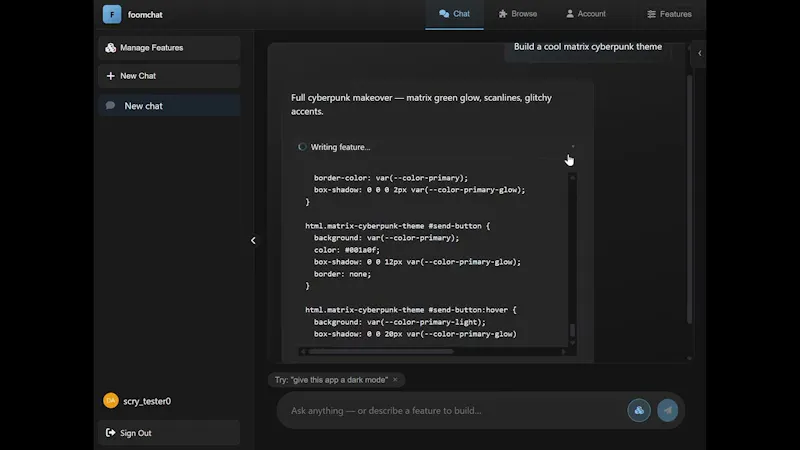Click the code block scroll right arrow
Image resolution: width=800 pixels, height=450 pixels.
[563, 352]
